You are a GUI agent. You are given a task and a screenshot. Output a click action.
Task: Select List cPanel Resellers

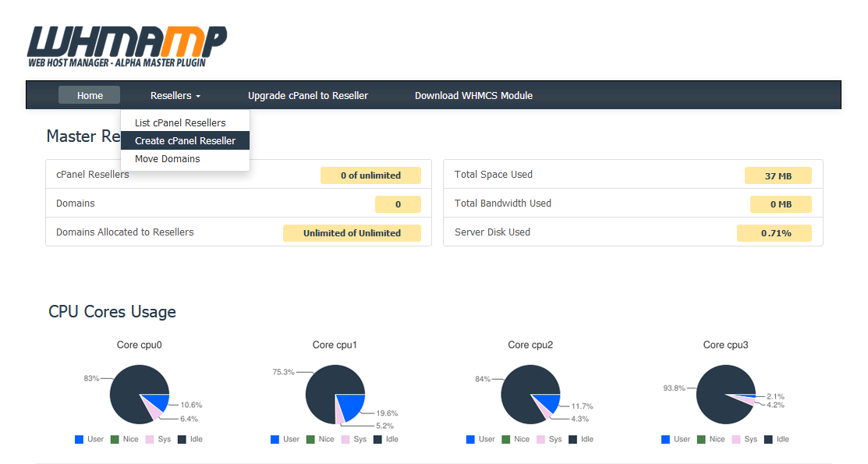[185, 122]
